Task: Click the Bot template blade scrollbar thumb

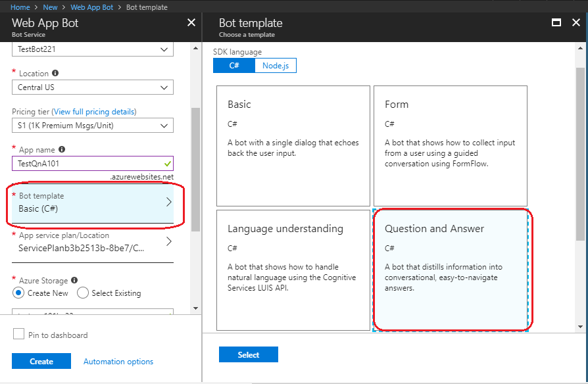Action: pos(580,154)
